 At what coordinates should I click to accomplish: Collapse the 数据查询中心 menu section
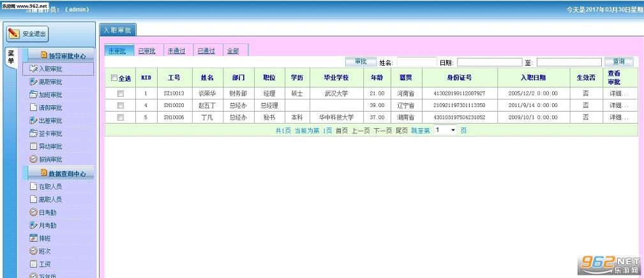[61, 173]
